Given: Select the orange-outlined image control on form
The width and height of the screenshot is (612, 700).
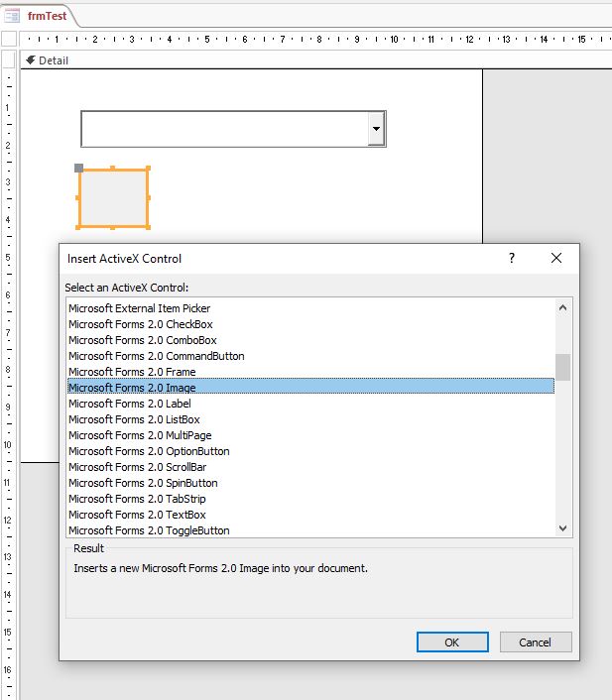Looking at the screenshot, I should (113, 197).
